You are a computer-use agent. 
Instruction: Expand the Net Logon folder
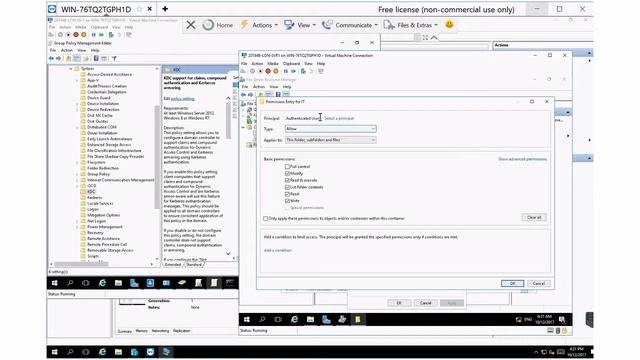click(77, 221)
